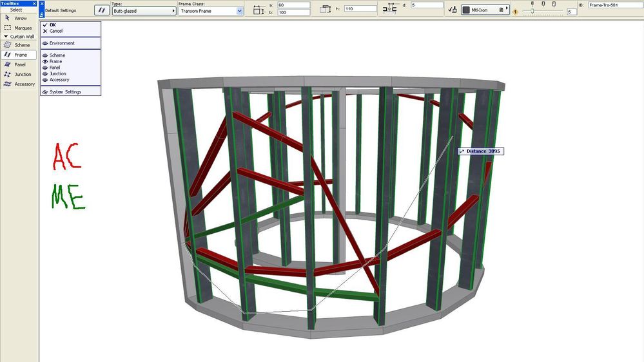Screen dimensions: 644x362
Task: Click the slider value field showing 5
Action: pos(572,12)
